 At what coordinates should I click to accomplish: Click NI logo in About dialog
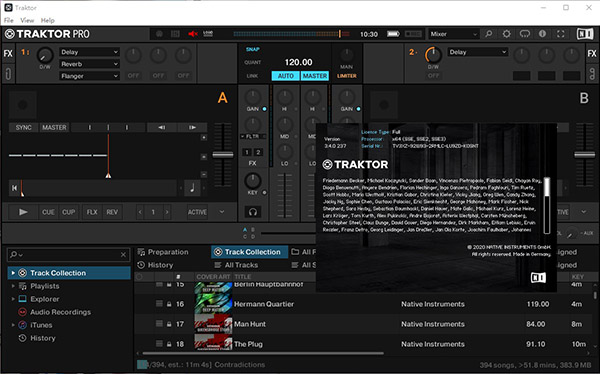pyautogui.click(x=538, y=278)
